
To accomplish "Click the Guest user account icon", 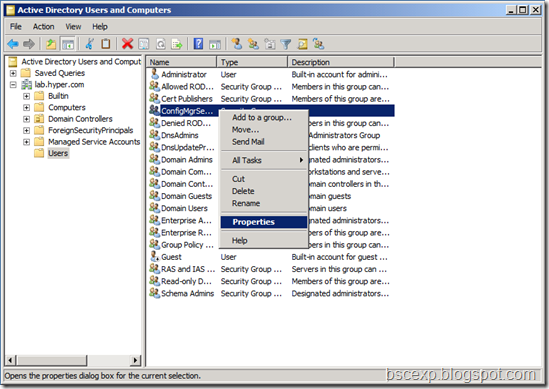I will click(x=154, y=257).
